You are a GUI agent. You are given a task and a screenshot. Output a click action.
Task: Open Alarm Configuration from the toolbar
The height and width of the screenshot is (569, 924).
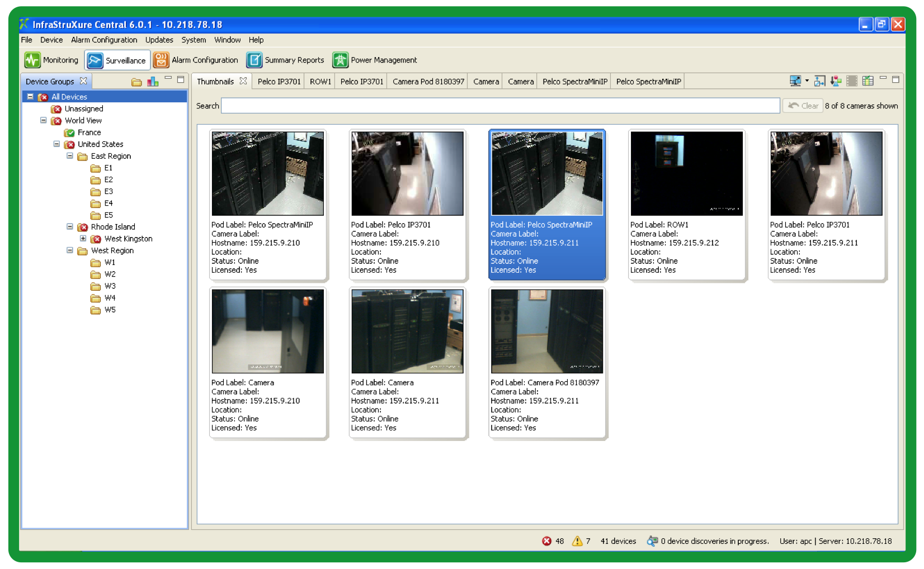(196, 60)
